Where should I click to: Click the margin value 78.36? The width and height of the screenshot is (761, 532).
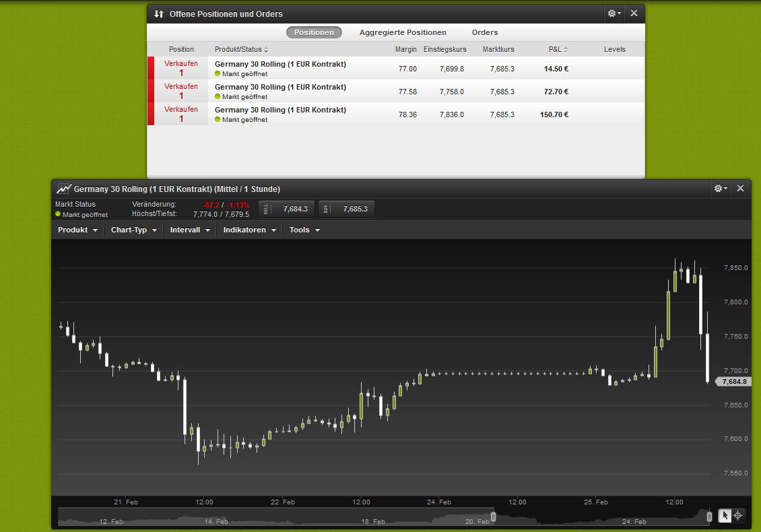point(407,114)
